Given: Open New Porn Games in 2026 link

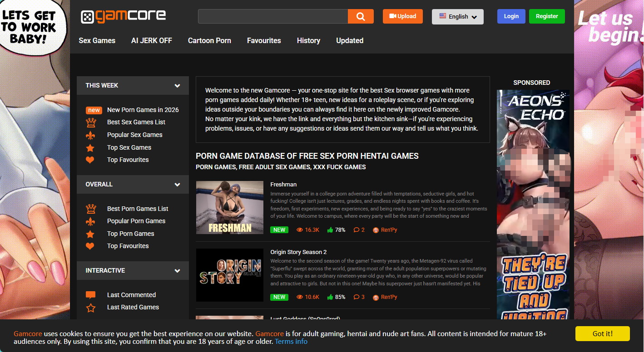Looking at the screenshot, I should 143,110.
